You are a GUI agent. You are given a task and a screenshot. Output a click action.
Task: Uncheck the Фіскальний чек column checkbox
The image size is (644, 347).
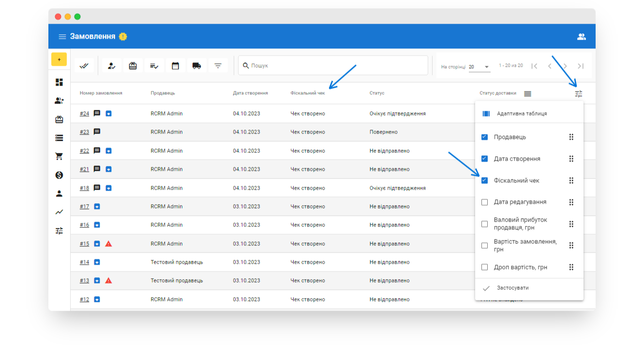(484, 181)
